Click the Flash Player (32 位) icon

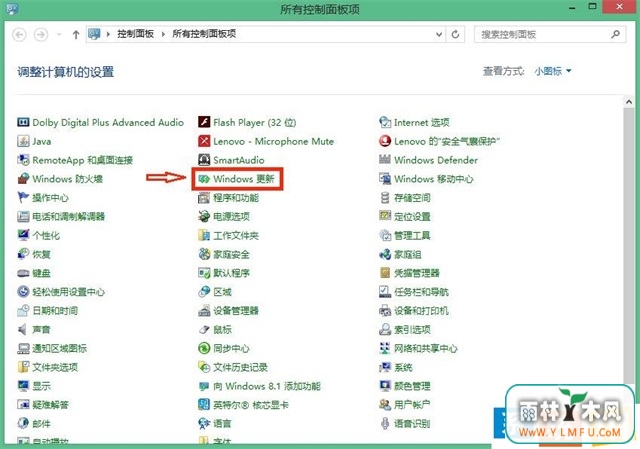coord(204,122)
